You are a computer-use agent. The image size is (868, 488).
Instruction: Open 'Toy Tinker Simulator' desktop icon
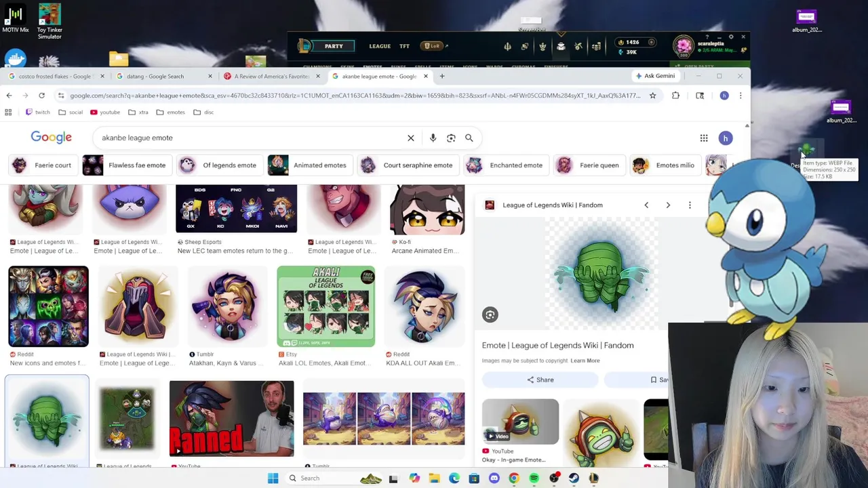click(50, 21)
